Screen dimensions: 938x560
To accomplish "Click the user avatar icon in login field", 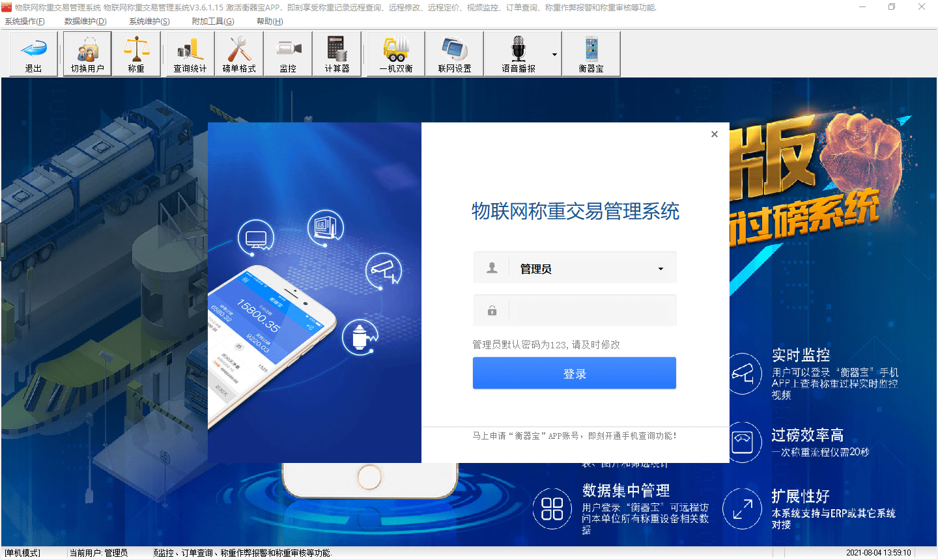I will (x=492, y=268).
